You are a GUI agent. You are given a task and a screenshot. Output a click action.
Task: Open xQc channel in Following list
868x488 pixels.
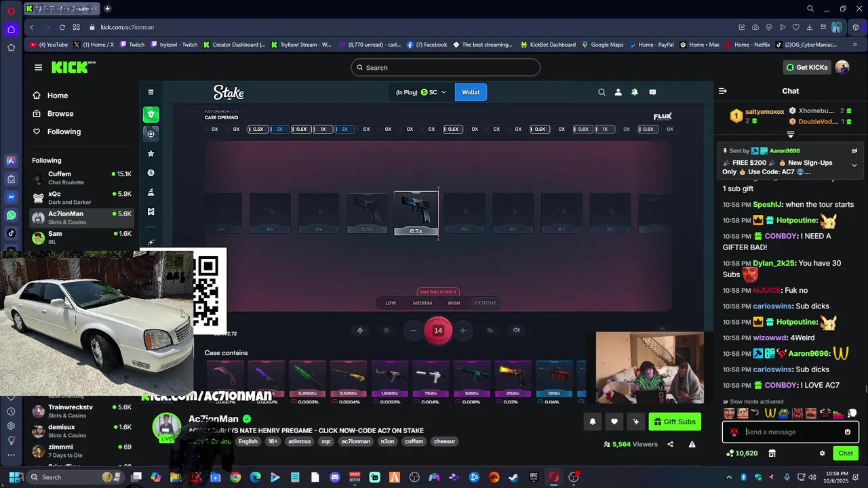[x=81, y=198]
